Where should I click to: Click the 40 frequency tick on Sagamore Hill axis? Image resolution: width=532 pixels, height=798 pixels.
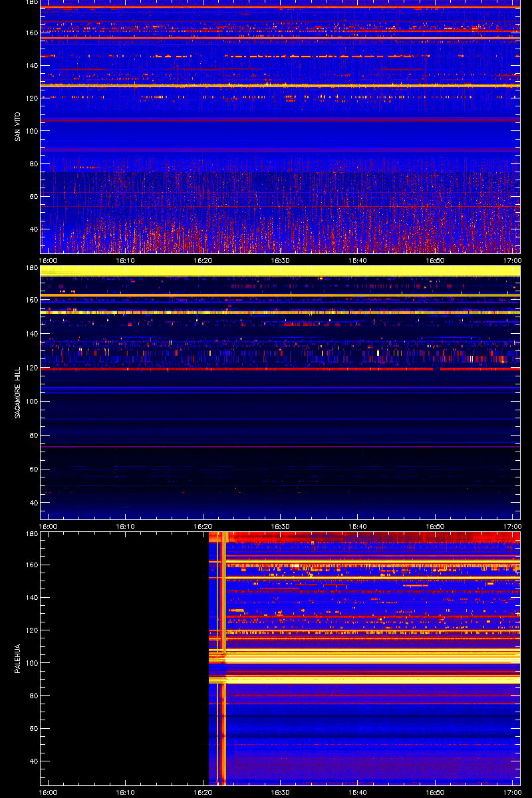pos(33,503)
